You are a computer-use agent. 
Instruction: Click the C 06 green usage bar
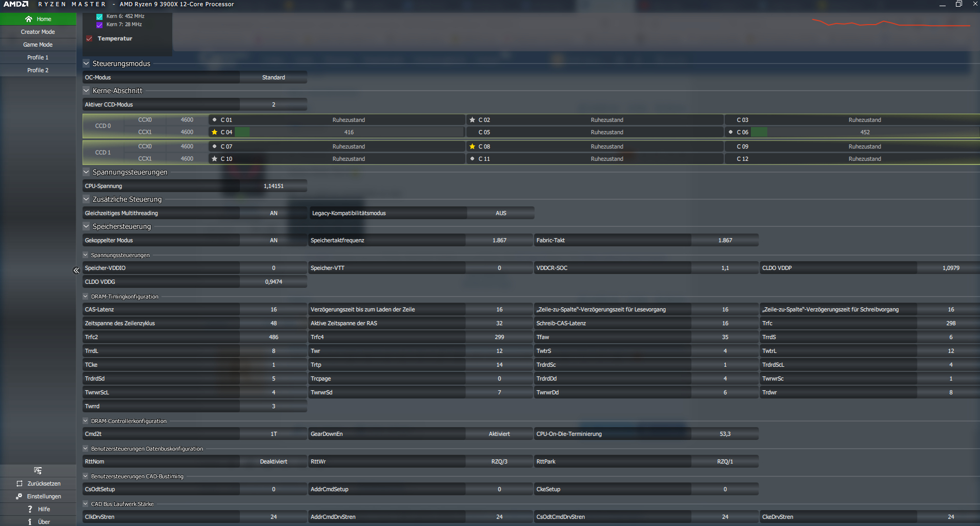coord(759,132)
